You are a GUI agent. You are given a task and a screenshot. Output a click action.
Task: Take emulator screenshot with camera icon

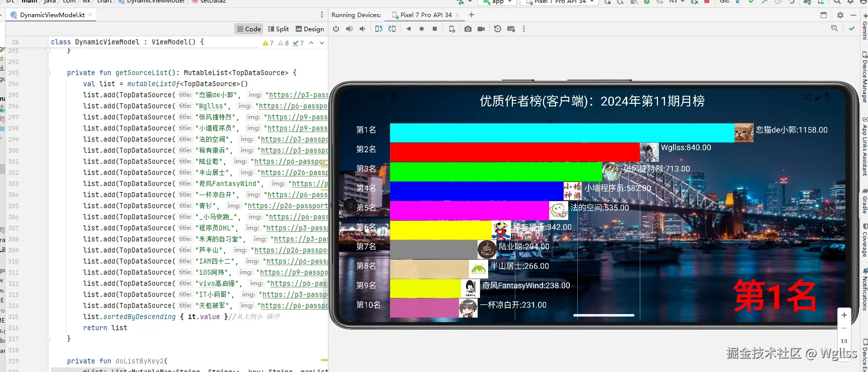point(468,29)
